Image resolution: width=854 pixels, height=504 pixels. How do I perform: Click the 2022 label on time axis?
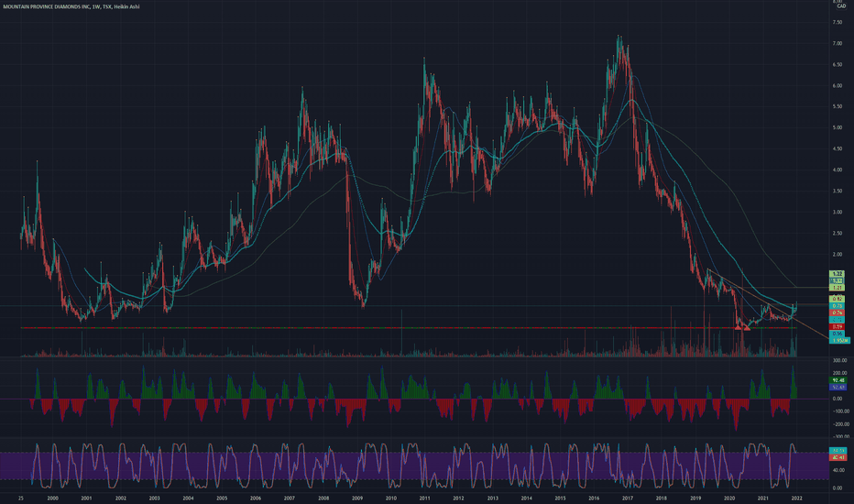pyautogui.click(x=796, y=498)
